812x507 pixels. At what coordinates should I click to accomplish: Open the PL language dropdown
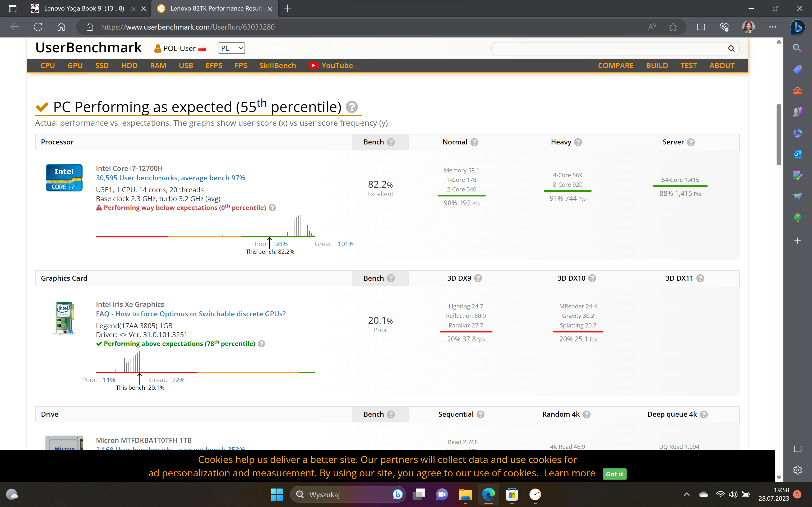pyautogui.click(x=232, y=48)
